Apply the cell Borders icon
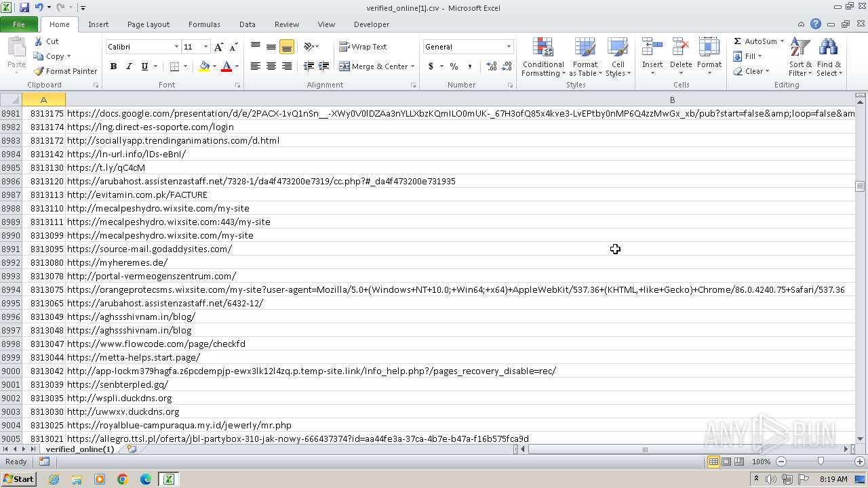This screenshot has height=488, width=868. click(175, 66)
